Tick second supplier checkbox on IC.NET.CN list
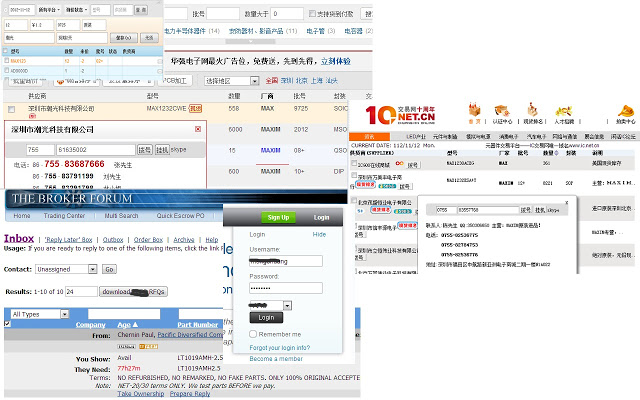This screenshot has height=400, width=640. [x=354, y=175]
